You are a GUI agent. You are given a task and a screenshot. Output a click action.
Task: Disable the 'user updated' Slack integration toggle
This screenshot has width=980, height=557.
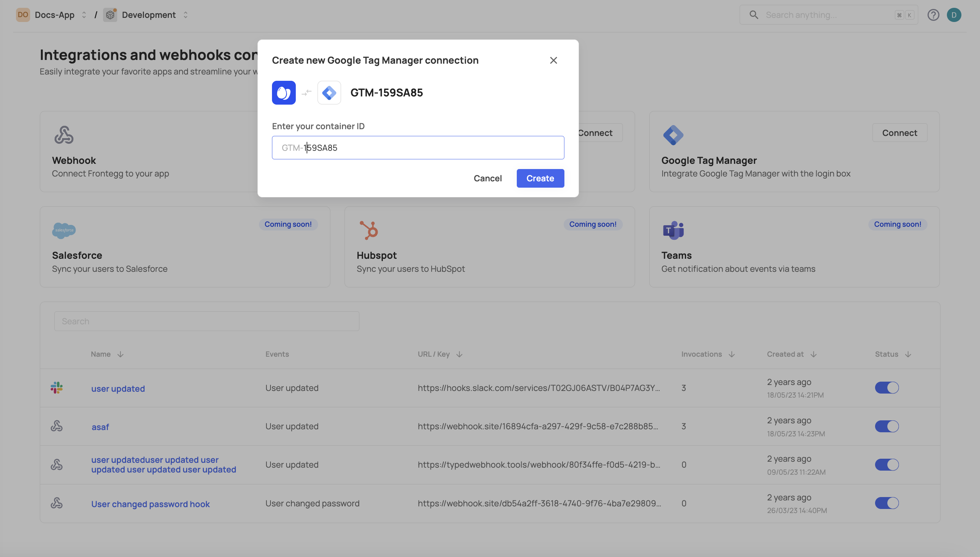(x=887, y=388)
